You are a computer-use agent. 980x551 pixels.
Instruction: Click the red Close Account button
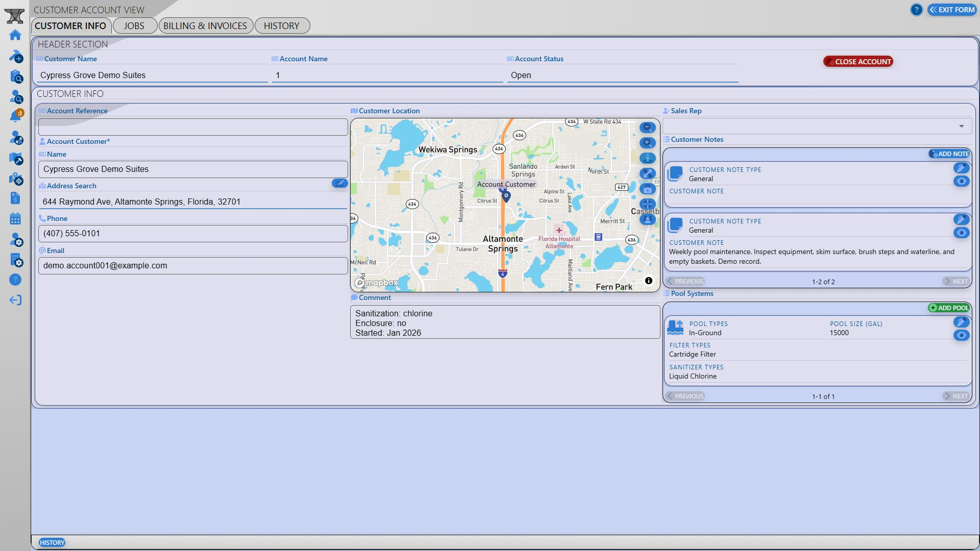pyautogui.click(x=858, y=62)
